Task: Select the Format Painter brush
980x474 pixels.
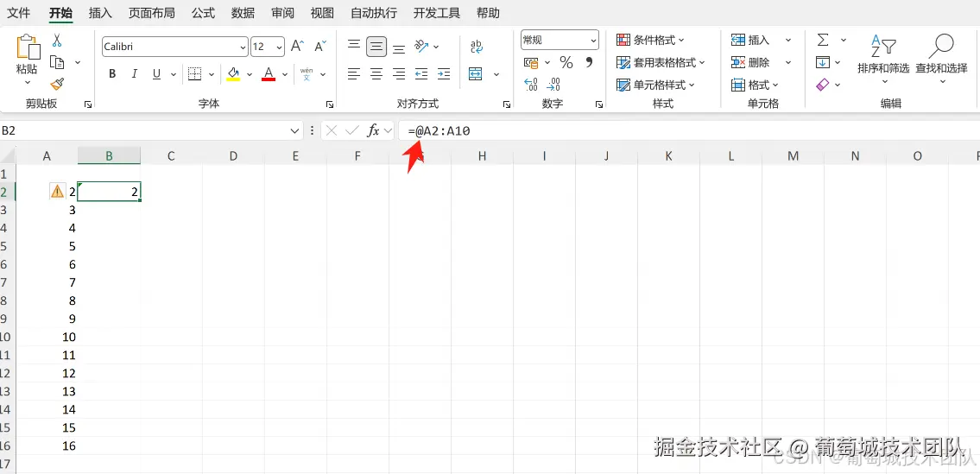Action: 57,84
